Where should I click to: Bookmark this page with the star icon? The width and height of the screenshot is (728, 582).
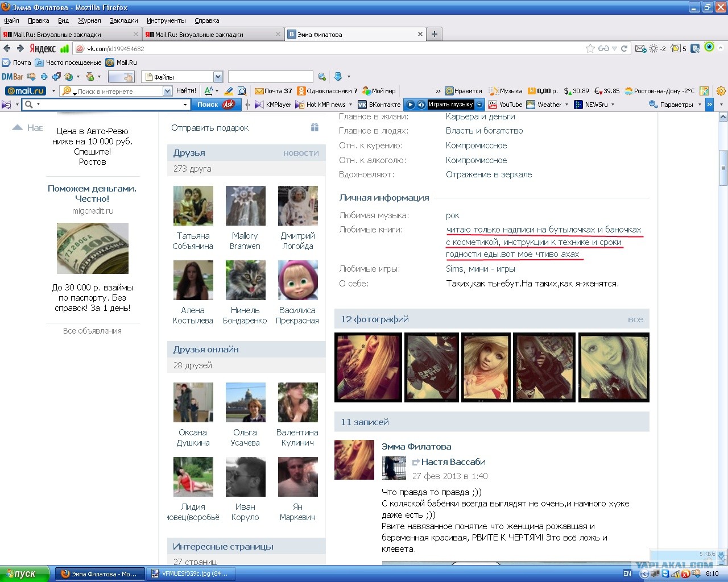[x=590, y=48]
